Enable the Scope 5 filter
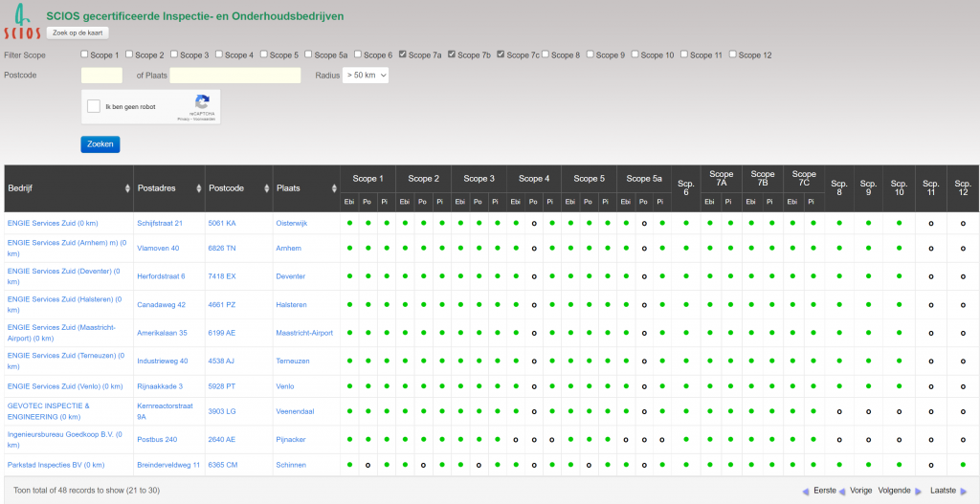980x504 pixels. coord(264,55)
